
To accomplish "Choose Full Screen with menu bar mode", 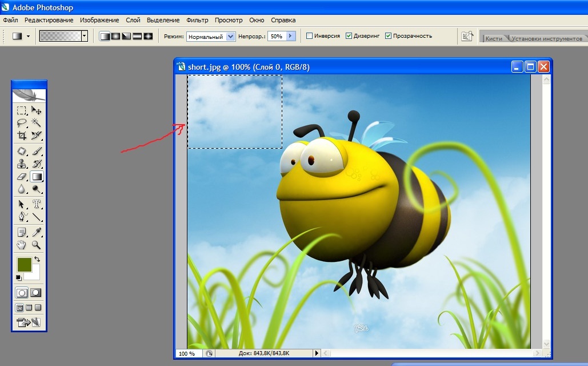I will coord(29,308).
